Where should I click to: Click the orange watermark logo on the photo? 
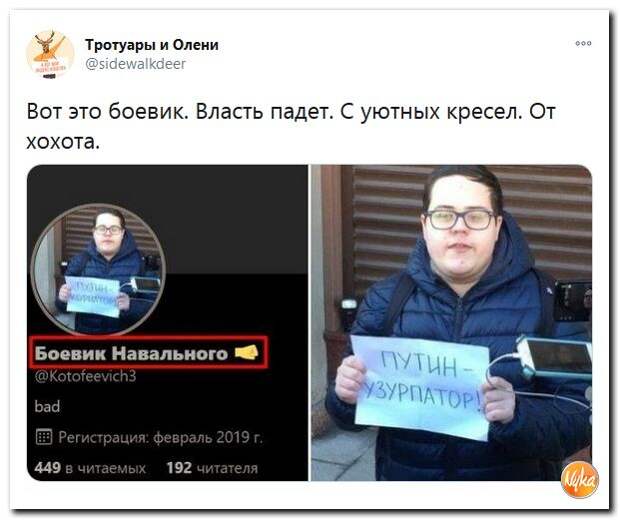(x=580, y=479)
